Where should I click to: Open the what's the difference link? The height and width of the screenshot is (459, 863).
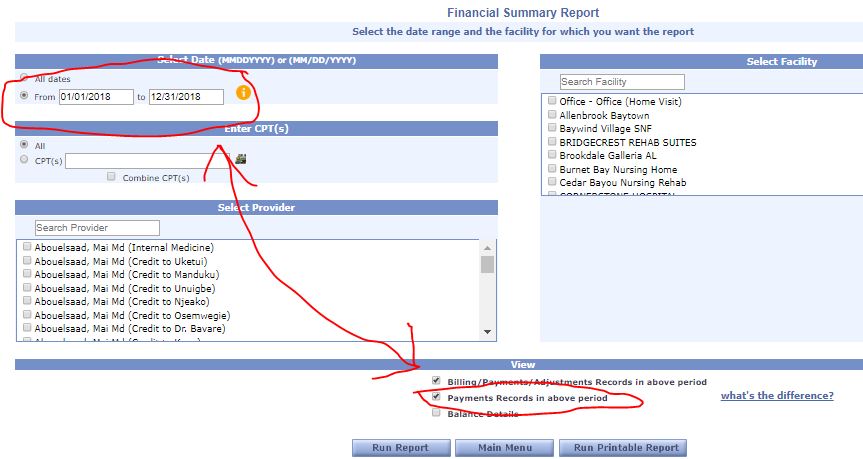click(777, 396)
